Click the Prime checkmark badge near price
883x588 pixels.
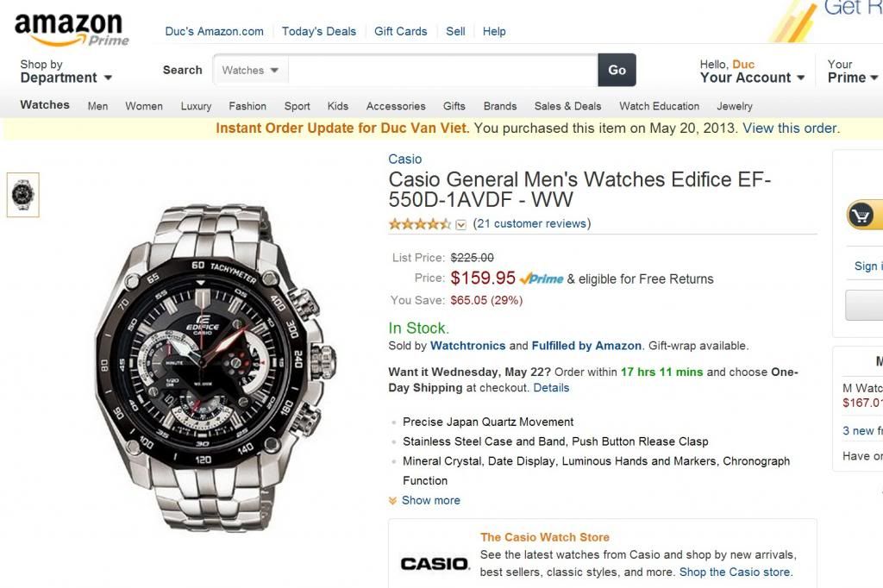click(542, 278)
